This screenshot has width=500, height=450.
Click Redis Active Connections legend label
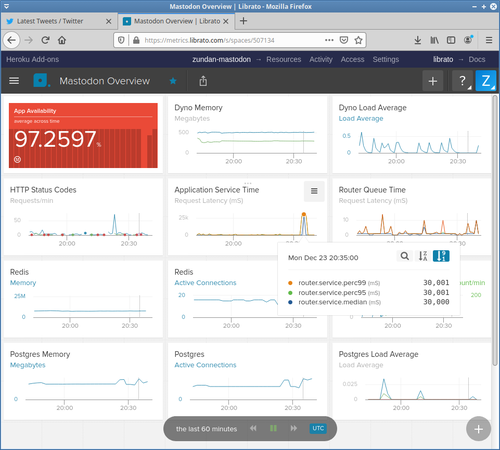pyautogui.click(x=205, y=283)
